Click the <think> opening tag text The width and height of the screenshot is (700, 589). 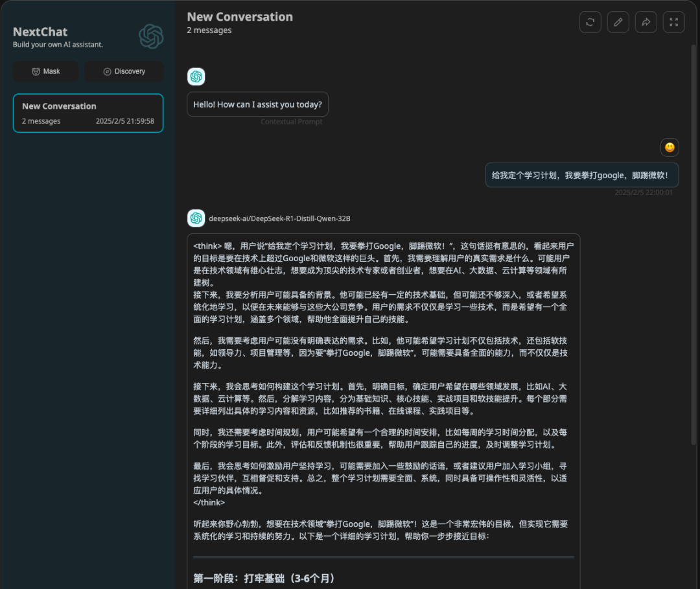(207, 246)
